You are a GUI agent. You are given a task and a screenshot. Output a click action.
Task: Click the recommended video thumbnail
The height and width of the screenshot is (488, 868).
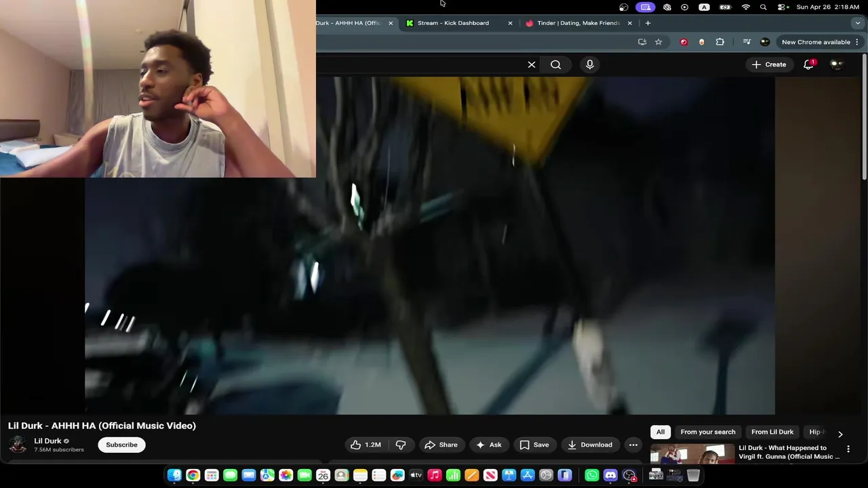[x=692, y=453]
